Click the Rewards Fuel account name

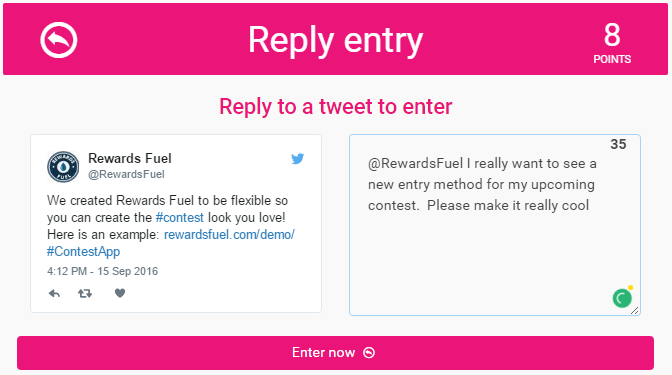[x=130, y=158]
